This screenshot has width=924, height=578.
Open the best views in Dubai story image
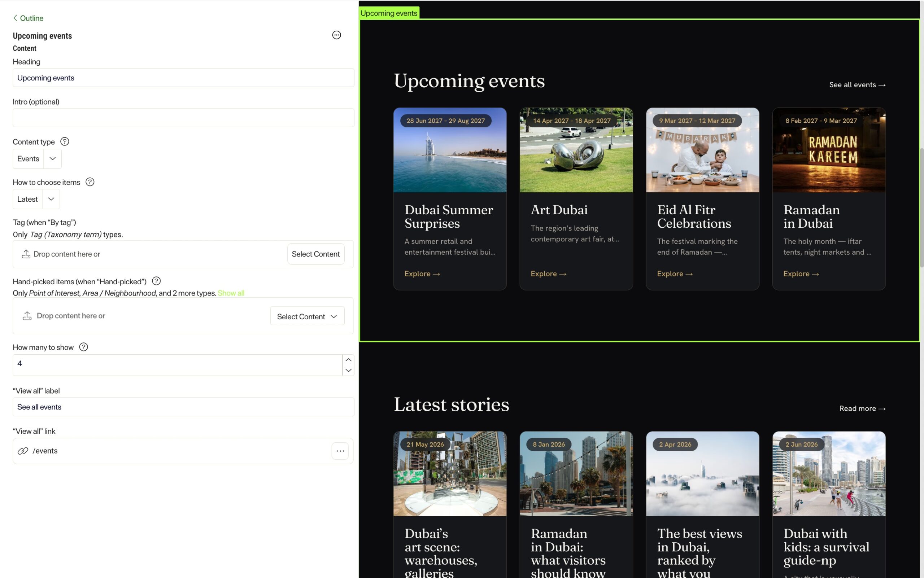tap(702, 474)
